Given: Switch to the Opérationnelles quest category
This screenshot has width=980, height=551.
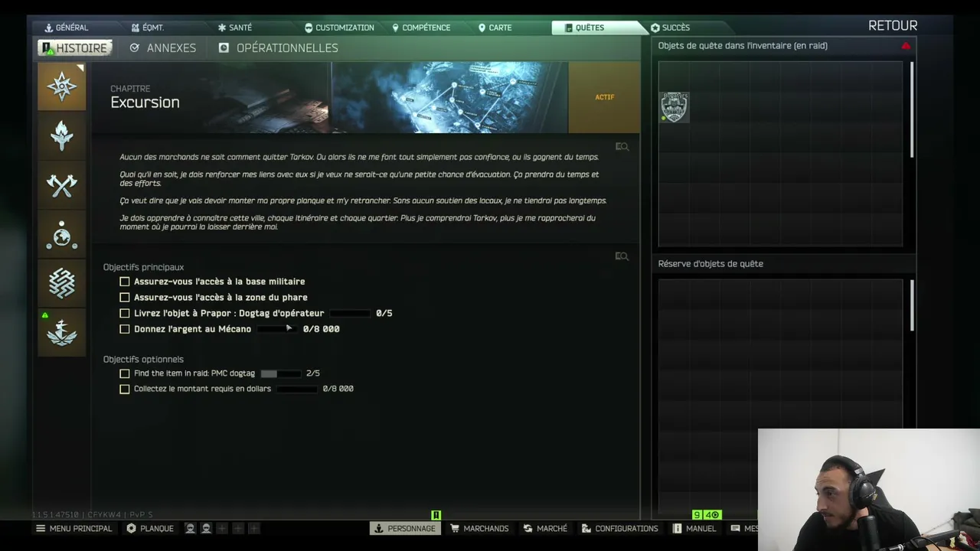Looking at the screenshot, I should (x=279, y=48).
